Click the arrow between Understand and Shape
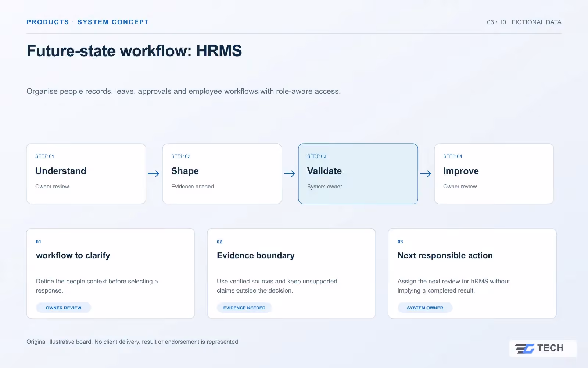Screen dimensions: 588x368 (x=154, y=174)
